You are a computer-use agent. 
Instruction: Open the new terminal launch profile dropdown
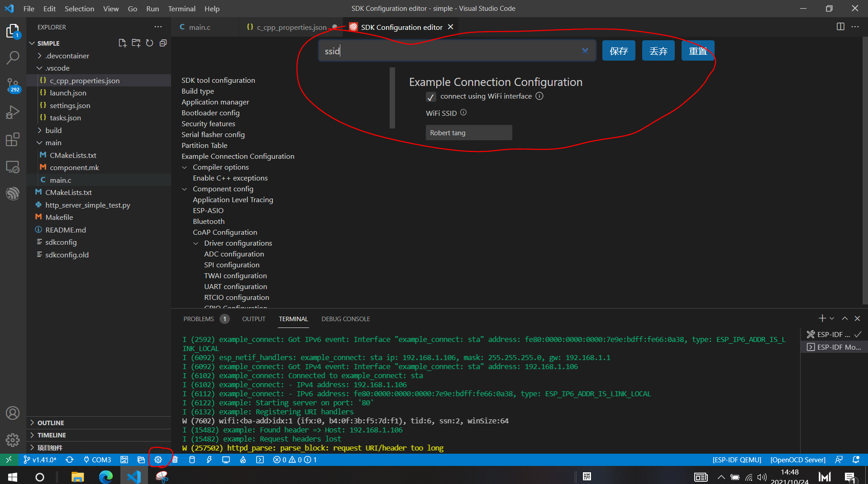(832, 318)
